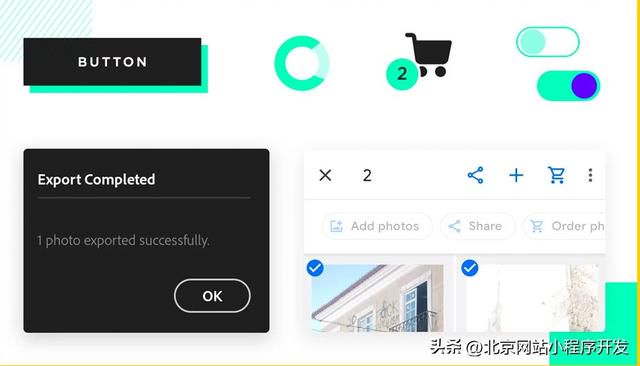The image size is (640, 366).
Task: Open the blue cart icon in the toolbar
Action: [556, 175]
